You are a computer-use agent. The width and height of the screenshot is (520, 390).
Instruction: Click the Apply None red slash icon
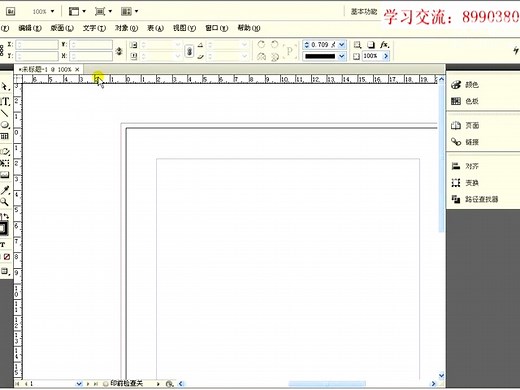click(x=7, y=257)
